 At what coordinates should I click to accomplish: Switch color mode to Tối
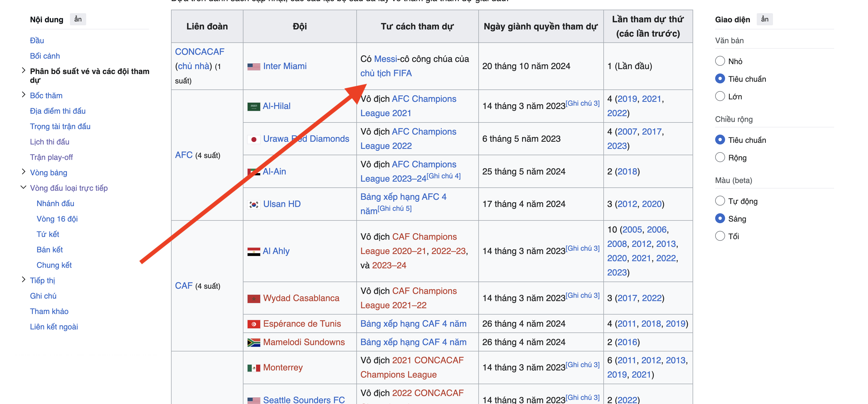click(720, 236)
